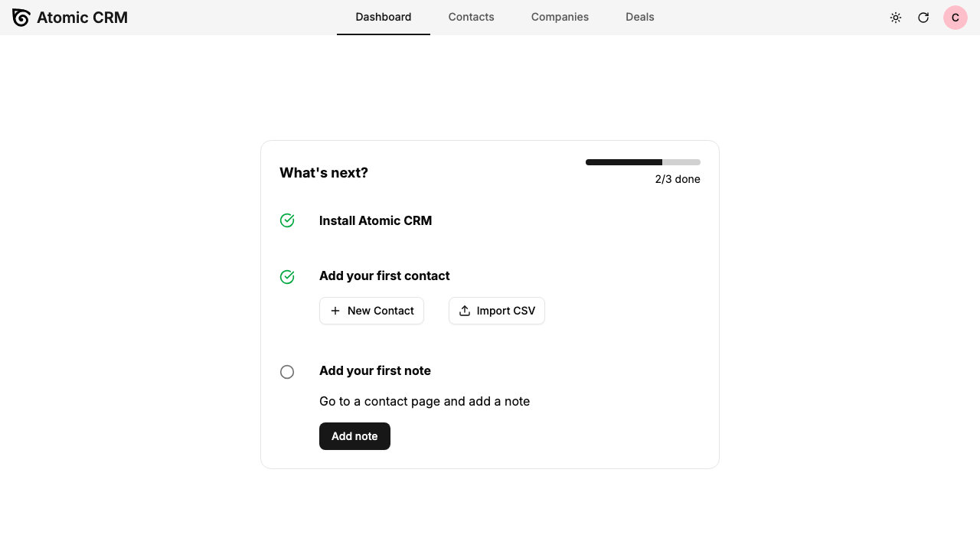The height and width of the screenshot is (551, 980).
Task: Open the Contacts tab
Action: pyautogui.click(x=472, y=17)
